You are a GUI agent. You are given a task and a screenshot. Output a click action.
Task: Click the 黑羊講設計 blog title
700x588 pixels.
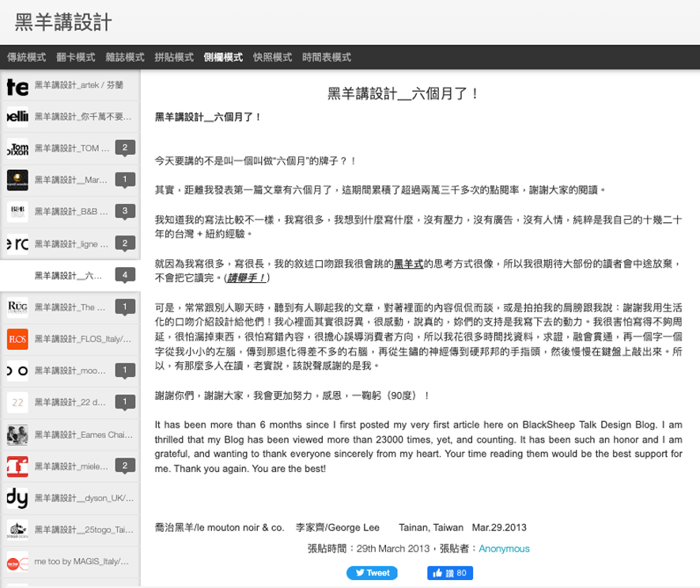(x=63, y=22)
